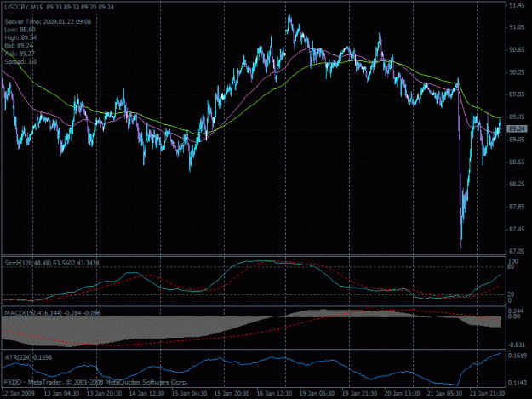Click the Spread: 3.0 info line
The height and width of the screenshot is (399, 532).
tap(20, 62)
